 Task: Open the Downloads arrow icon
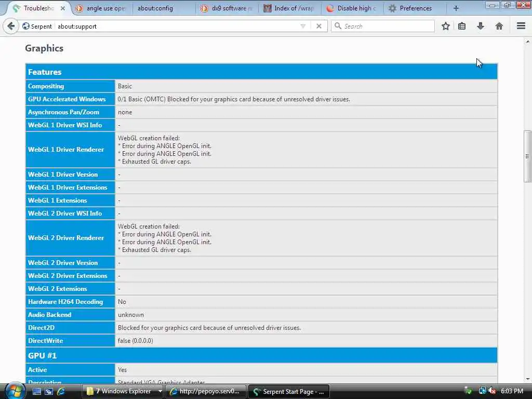click(481, 26)
